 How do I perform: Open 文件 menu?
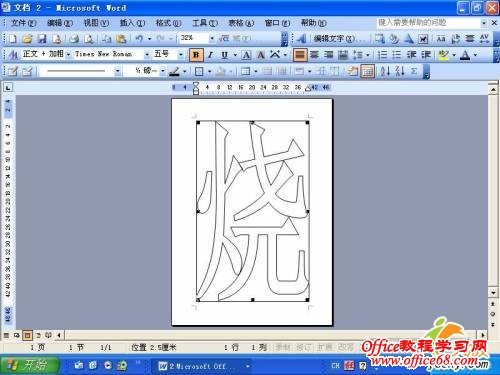(23, 23)
